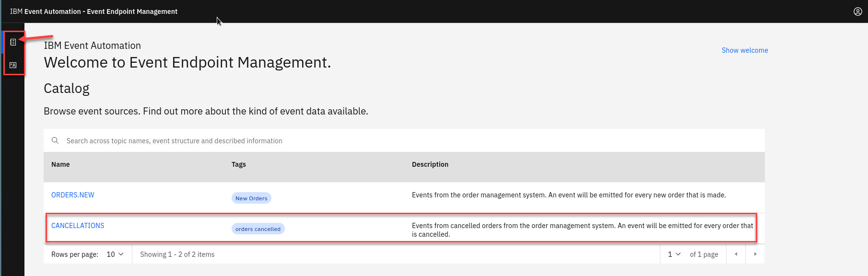Click the Description column header
The height and width of the screenshot is (276, 868).
[430, 164]
